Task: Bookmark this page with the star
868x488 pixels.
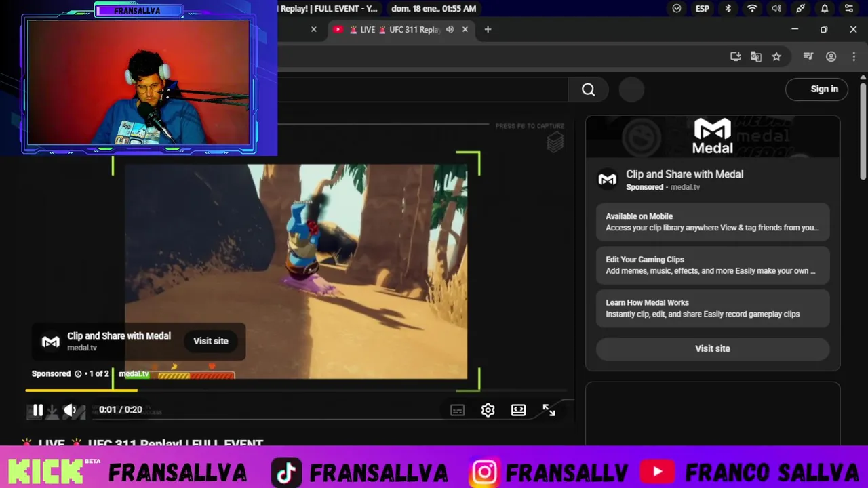Action: tap(776, 56)
